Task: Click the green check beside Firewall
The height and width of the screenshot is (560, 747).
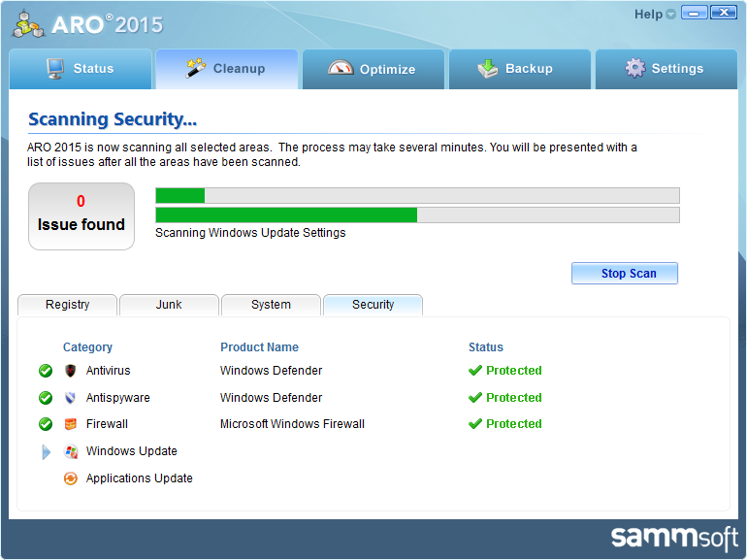Action: coord(46,424)
